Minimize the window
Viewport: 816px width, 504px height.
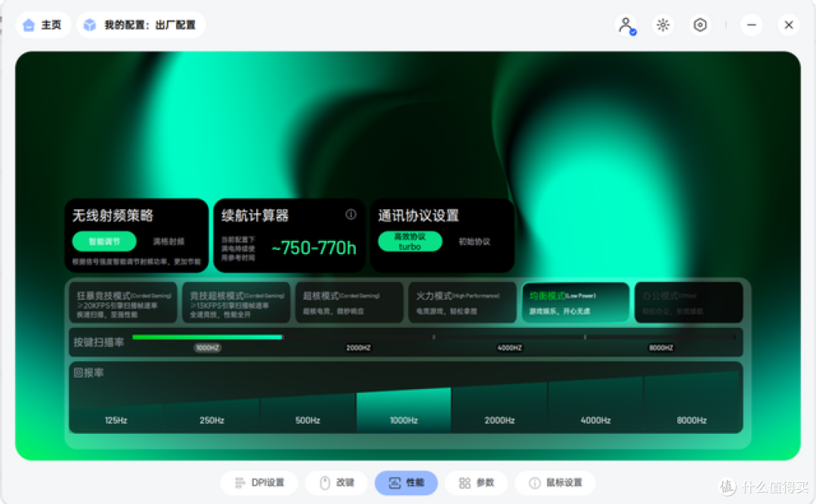tap(752, 25)
